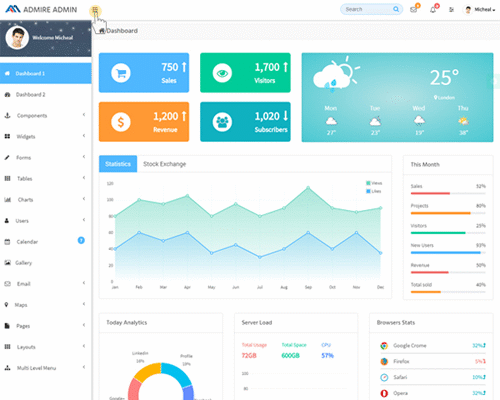Image resolution: width=500 pixels, height=400 pixels.
Task: Click the Welcome Micheal text
Action: pyautogui.click(x=53, y=38)
